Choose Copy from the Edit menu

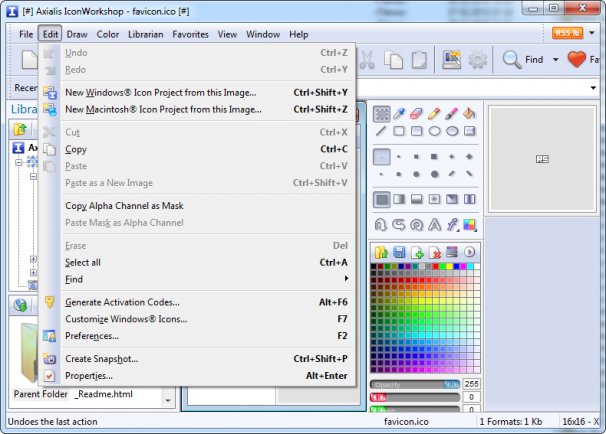tap(197, 149)
